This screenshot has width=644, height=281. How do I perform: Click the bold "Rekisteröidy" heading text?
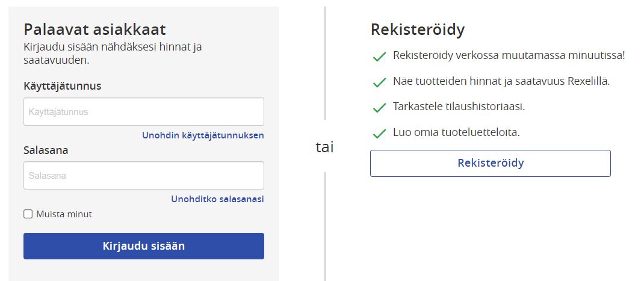pyautogui.click(x=418, y=29)
